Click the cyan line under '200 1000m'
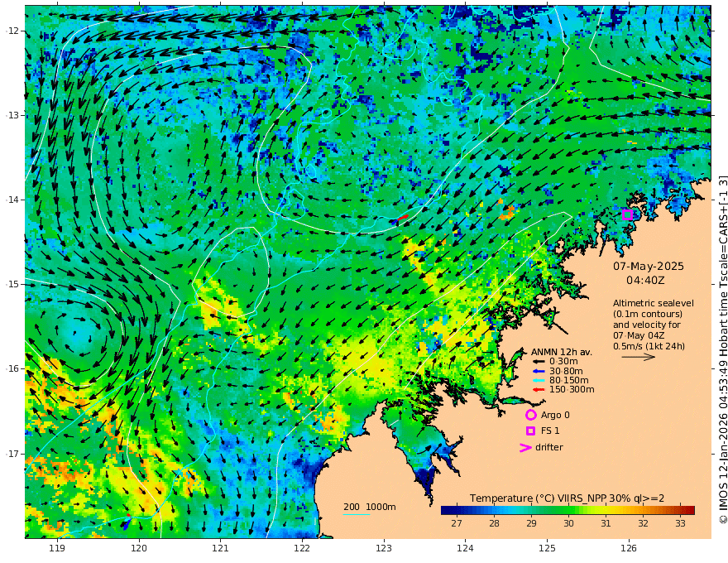Screen dimensions: 728x563 [x=356, y=514]
